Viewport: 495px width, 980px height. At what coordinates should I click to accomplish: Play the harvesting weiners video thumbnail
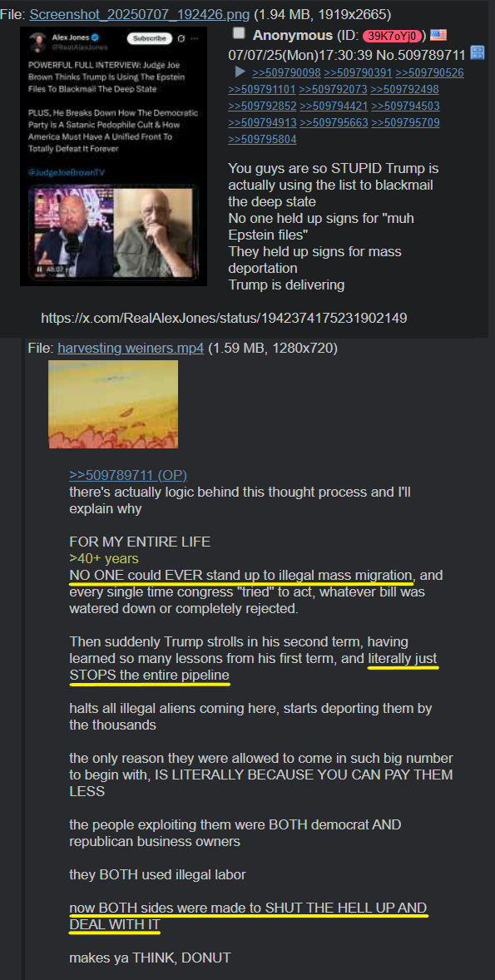(x=113, y=403)
